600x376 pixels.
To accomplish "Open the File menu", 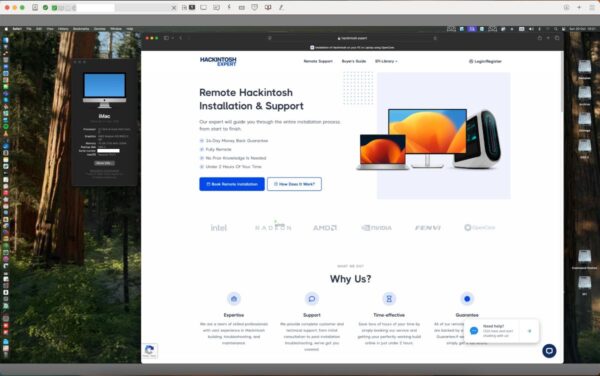I will point(29,29).
